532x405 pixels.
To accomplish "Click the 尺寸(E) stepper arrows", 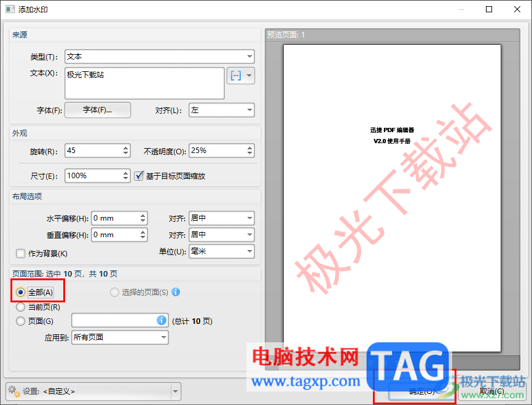I will pyautogui.click(x=125, y=176).
